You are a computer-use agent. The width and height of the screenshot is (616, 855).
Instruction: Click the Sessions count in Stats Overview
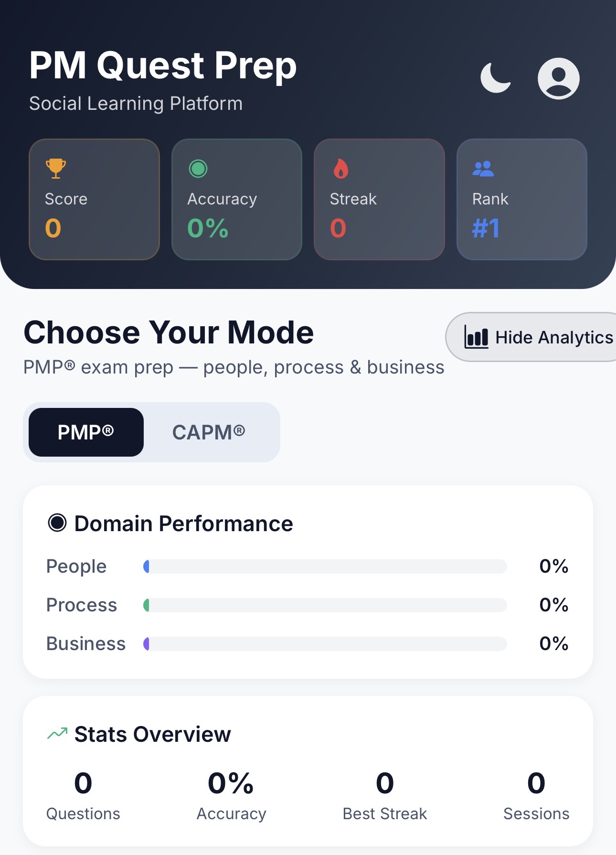536,783
